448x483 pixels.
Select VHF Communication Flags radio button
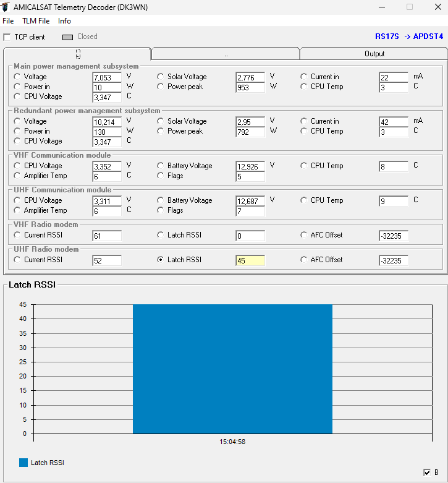(160, 175)
